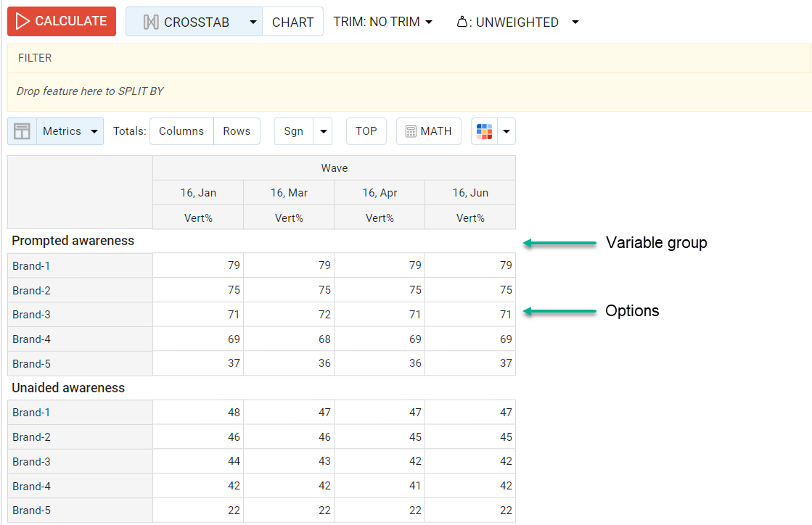Toggle Sgn significance testing
This screenshot has height=525, width=812.
tap(293, 131)
